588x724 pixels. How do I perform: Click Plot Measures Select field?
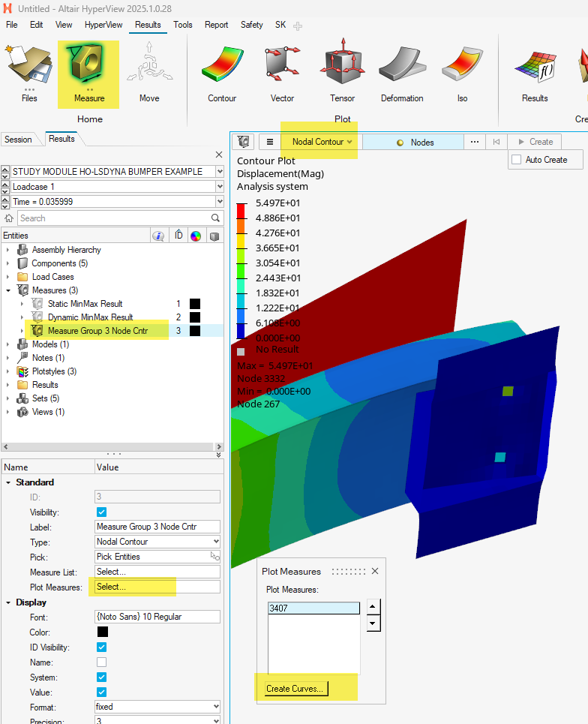157,587
